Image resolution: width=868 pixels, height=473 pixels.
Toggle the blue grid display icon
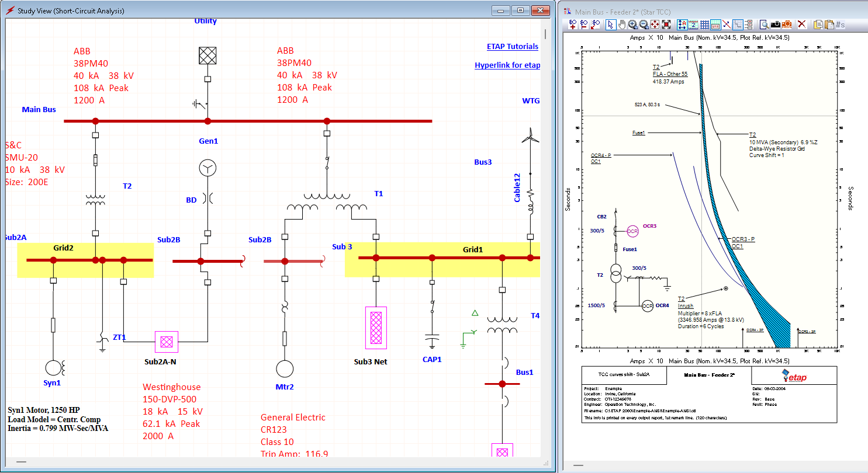coord(704,25)
